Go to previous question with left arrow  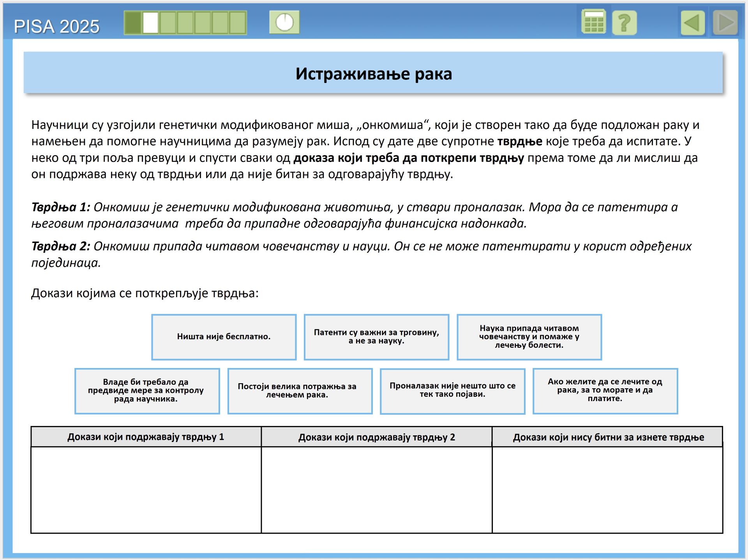point(692,23)
